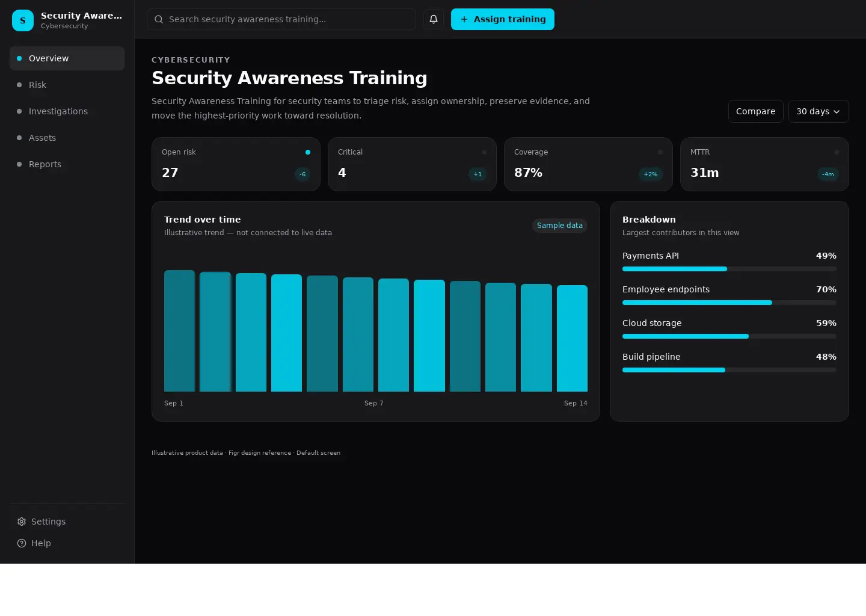Viewport: 866px width, 616px height.
Task: Click the Critical card status dot
Action: click(484, 152)
